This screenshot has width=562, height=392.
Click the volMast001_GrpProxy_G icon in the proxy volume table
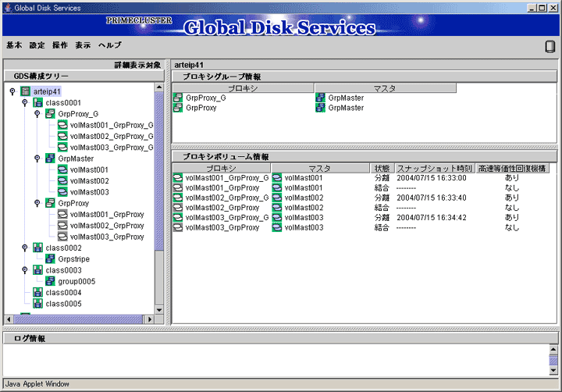click(x=178, y=177)
